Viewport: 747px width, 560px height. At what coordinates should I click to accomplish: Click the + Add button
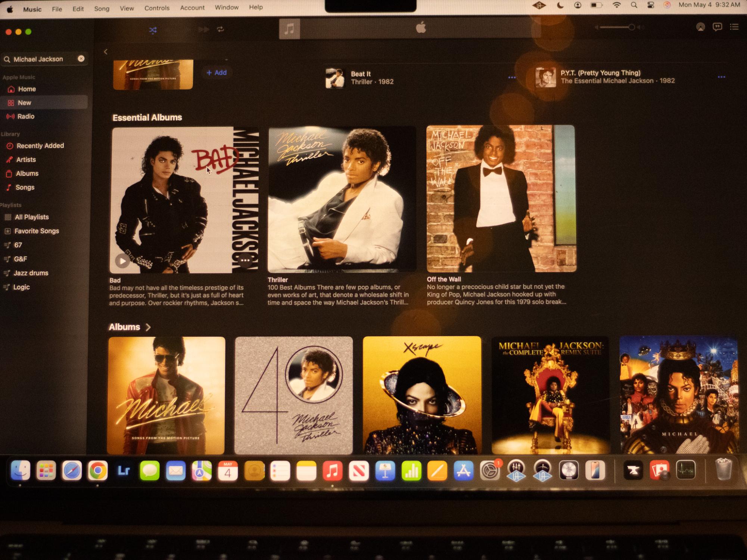coord(217,73)
